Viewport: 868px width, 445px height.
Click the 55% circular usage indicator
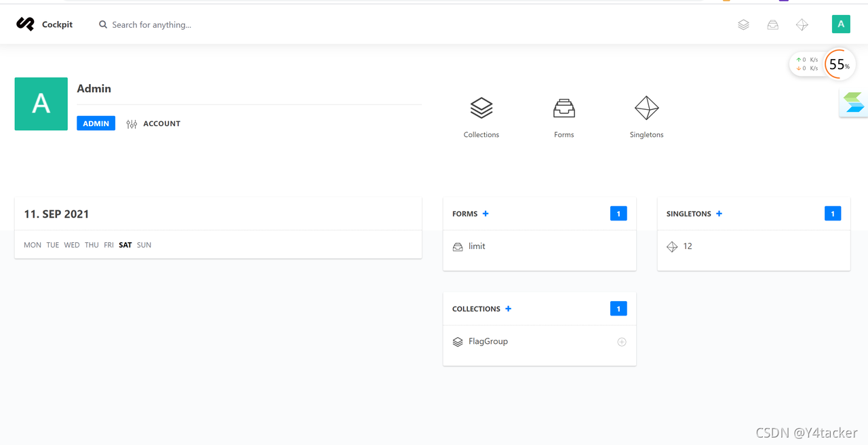pos(840,64)
